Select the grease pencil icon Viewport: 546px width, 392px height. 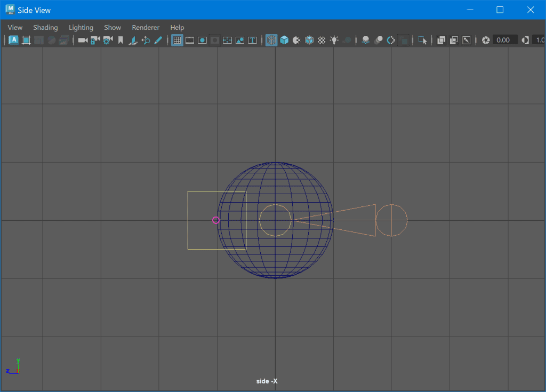point(158,40)
